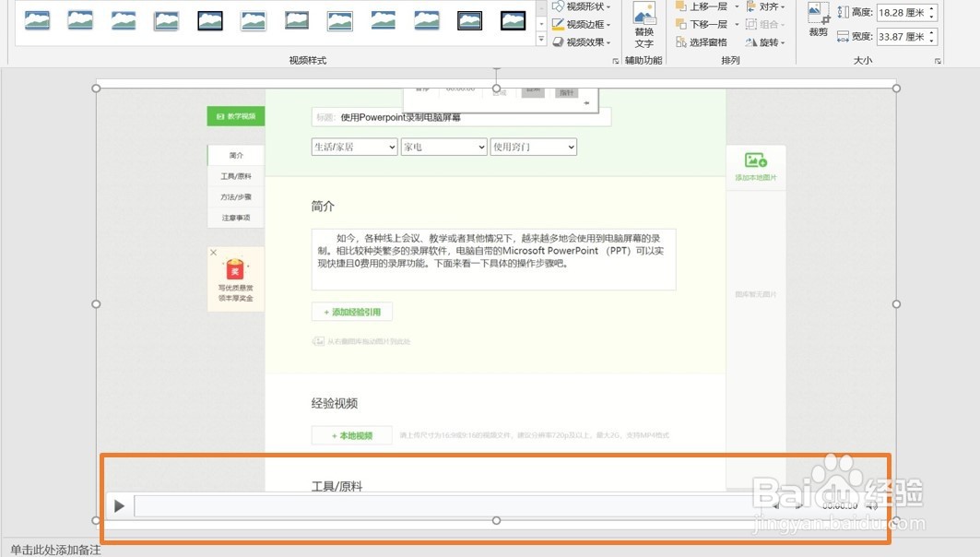Apply the third video style thumbnail
The height and width of the screenshot is (557, 980).
click(124, 20)
